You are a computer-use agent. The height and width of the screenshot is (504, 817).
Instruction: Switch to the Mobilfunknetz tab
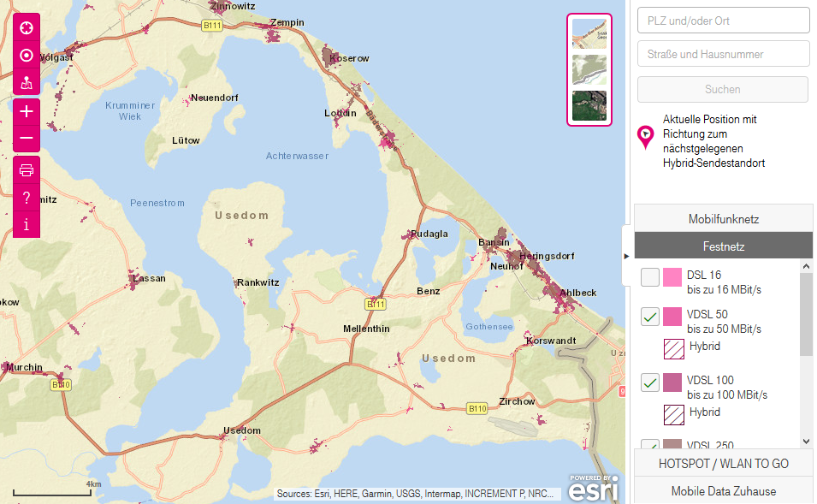click(723, 218)
